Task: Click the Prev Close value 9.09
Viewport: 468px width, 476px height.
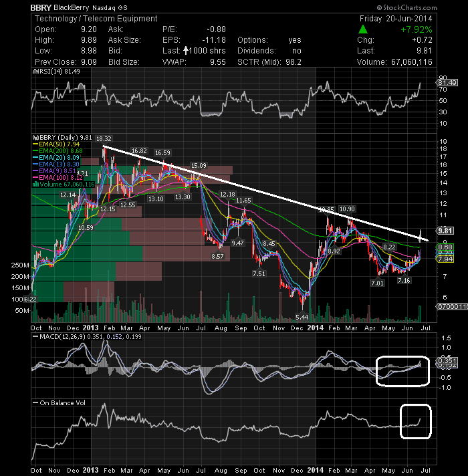Action: click(x=89, y=62)
